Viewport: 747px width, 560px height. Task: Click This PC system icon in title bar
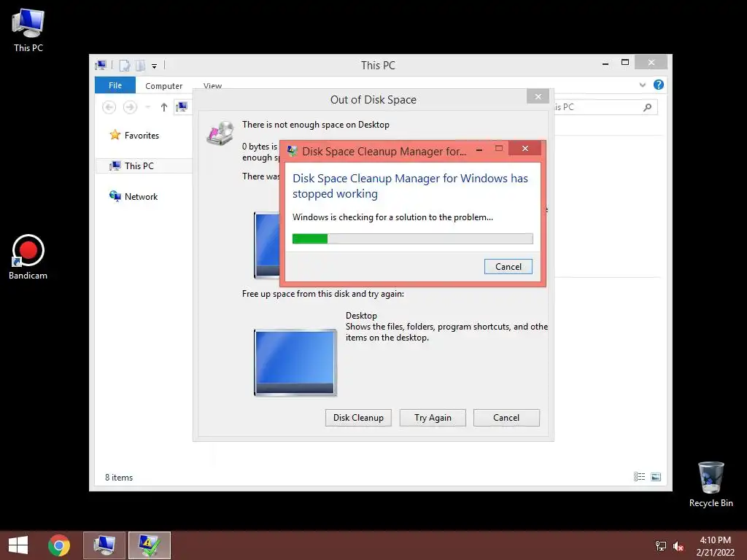[x=101, y=65]
